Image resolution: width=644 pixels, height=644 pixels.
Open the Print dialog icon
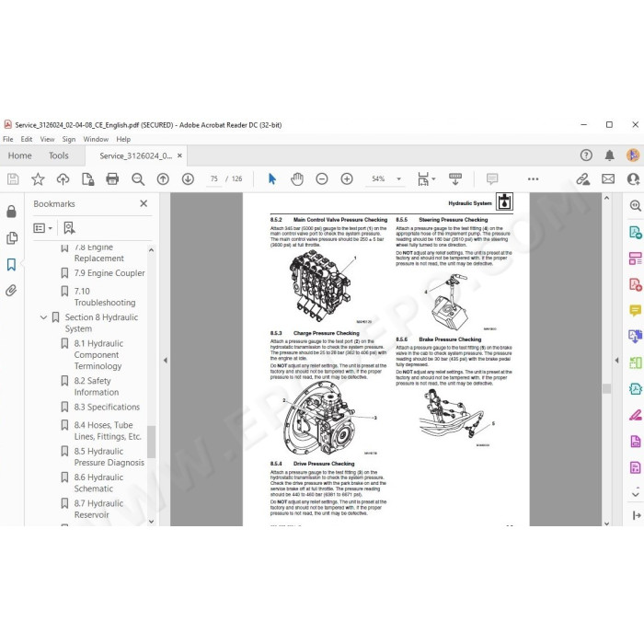click(112, 179)
